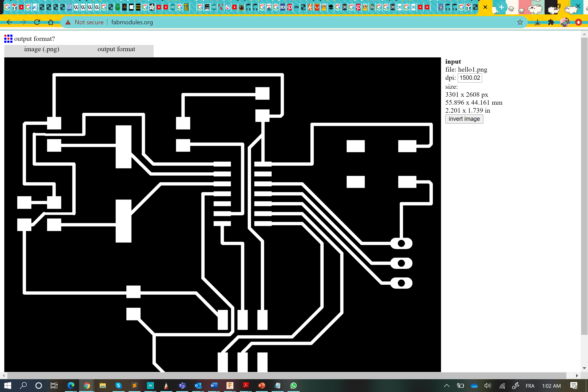This screenshot has height=392, width=588.
Task: Open the extensions puzzle piece menu
Action: [x=551, y=22]
